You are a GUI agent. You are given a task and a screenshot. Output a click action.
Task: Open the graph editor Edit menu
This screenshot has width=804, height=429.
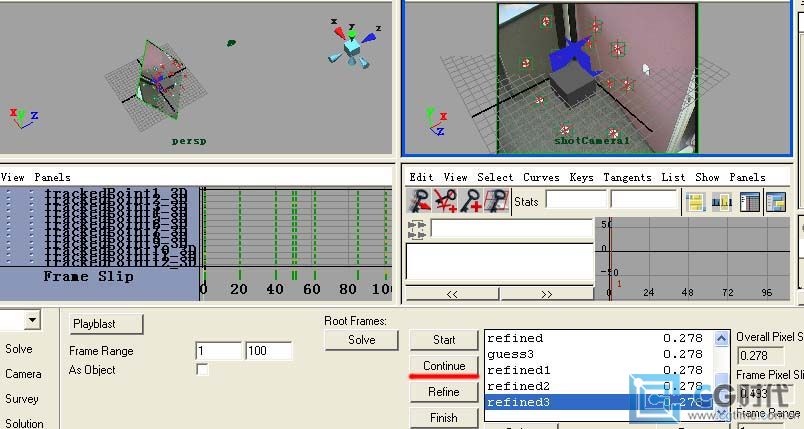pyautogui.click(x=421, y=177)
